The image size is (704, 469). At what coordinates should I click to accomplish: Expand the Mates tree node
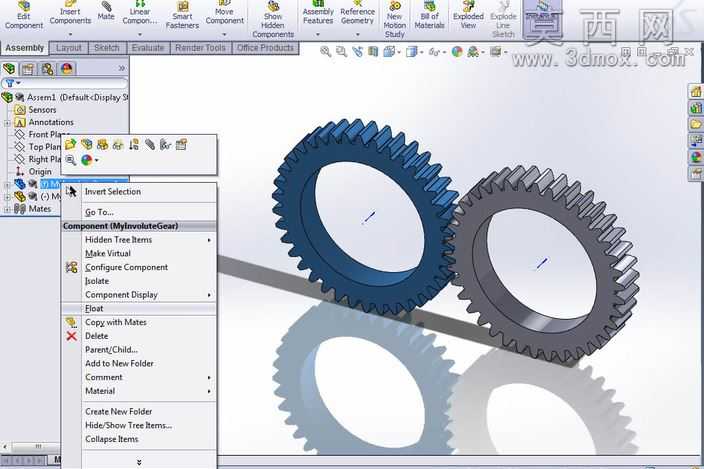coord(7,209)
